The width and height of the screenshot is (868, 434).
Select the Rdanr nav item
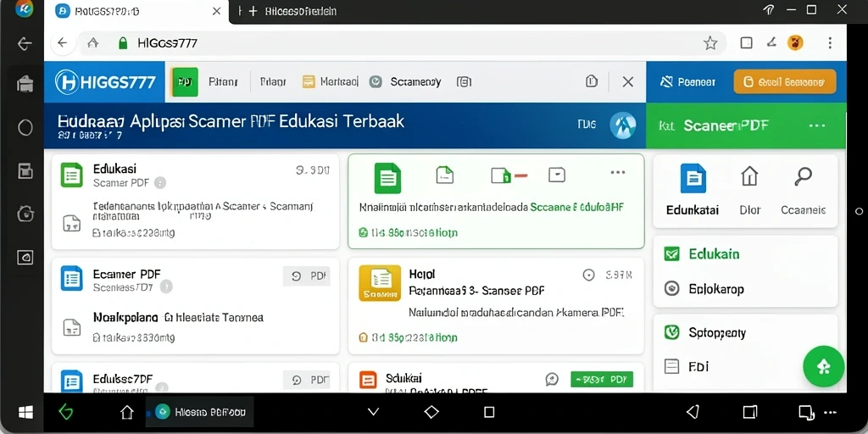click(x=273, y=82)
